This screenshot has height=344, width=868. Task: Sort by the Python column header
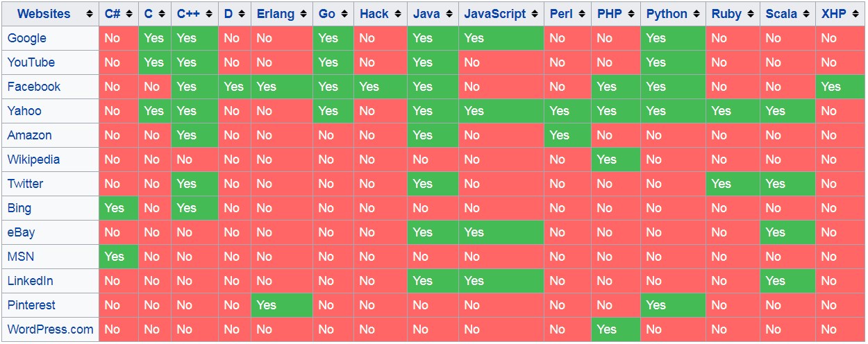pos(673,14)
